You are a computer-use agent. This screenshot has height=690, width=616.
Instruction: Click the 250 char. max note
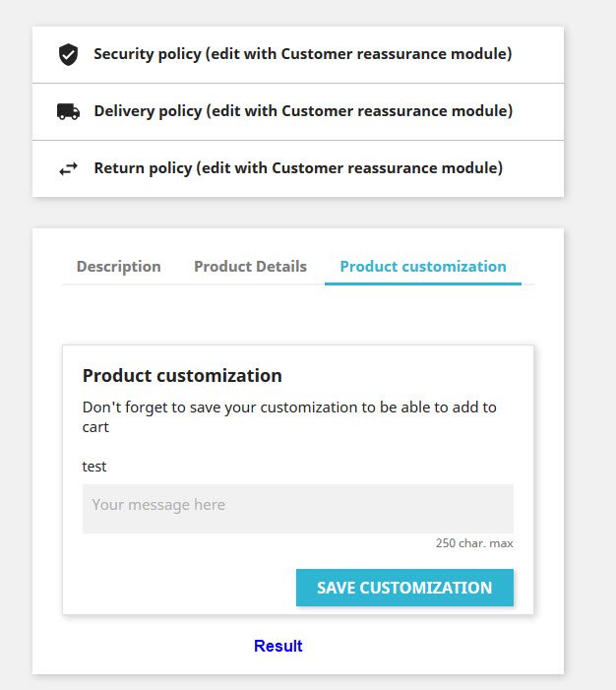coord(473,543)
